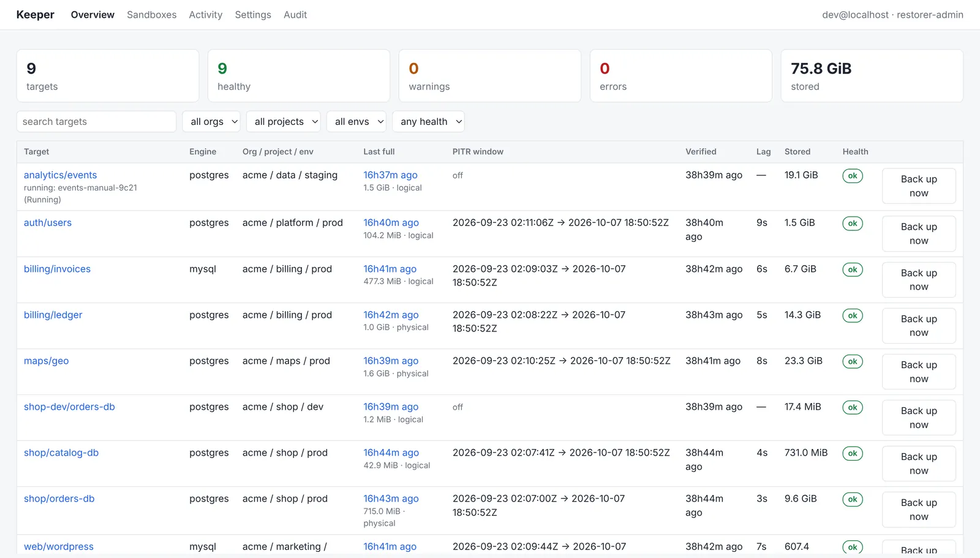Screen dimensions: 980x558
Task: Open analytics/events last full backup 16h37m ago
Action: pyautogui.click(x=390, y=175)
